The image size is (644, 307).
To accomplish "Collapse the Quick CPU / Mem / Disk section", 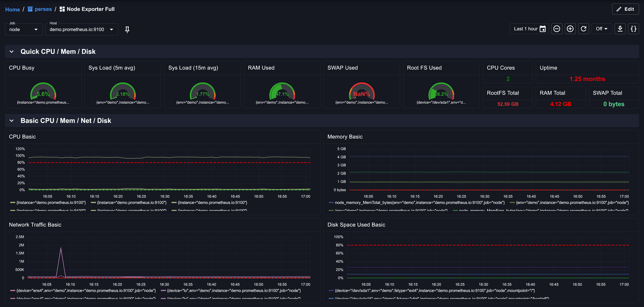I will 12,51.
